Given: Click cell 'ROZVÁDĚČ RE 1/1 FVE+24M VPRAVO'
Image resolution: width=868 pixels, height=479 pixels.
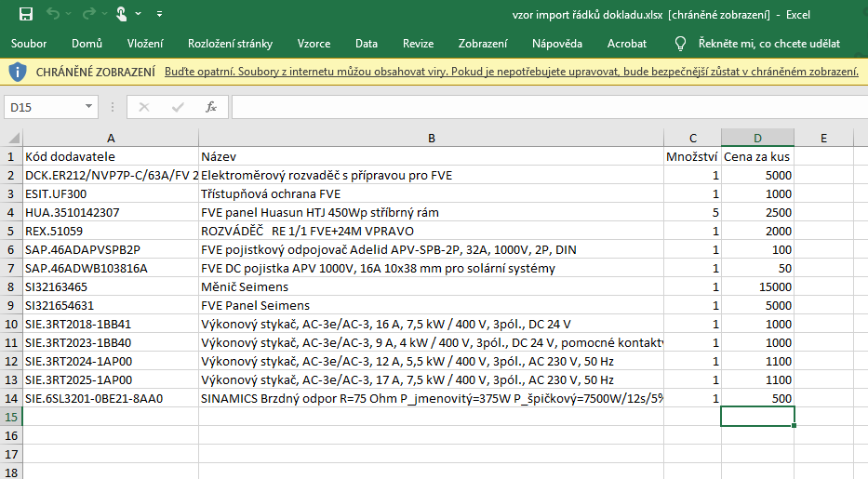Looking at the screenshot, I should click(432, 232).
